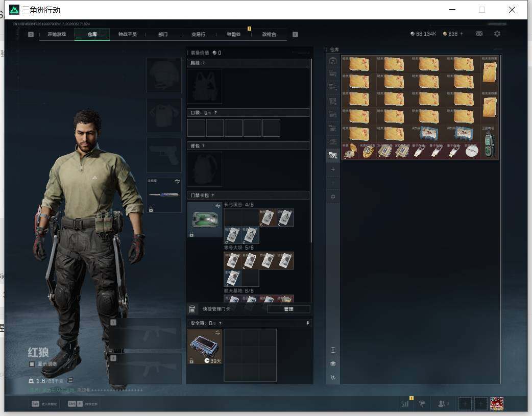Viewport: 532px width, 416px height.
Task: Open the 部门 tab
Action: point(163,34)
